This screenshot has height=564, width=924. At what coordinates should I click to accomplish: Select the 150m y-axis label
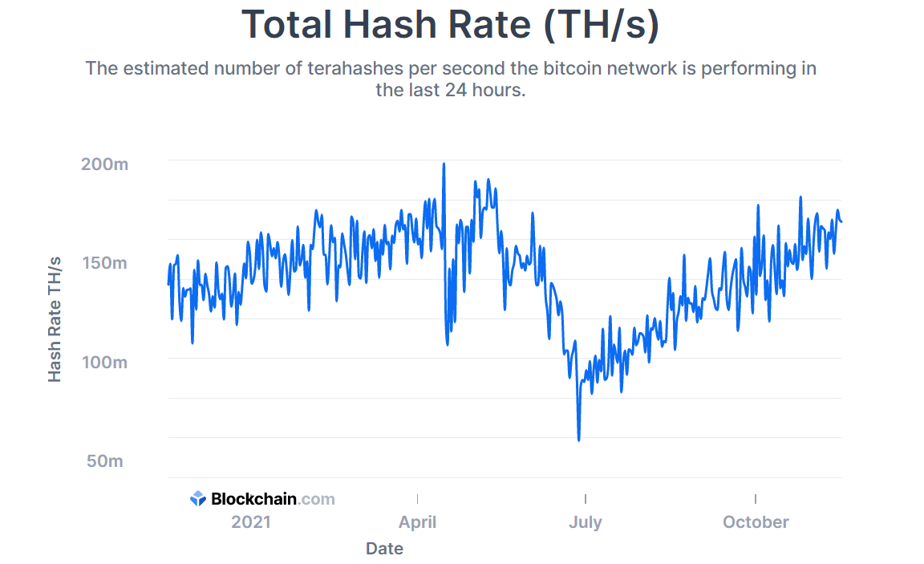tap(104, 263)
